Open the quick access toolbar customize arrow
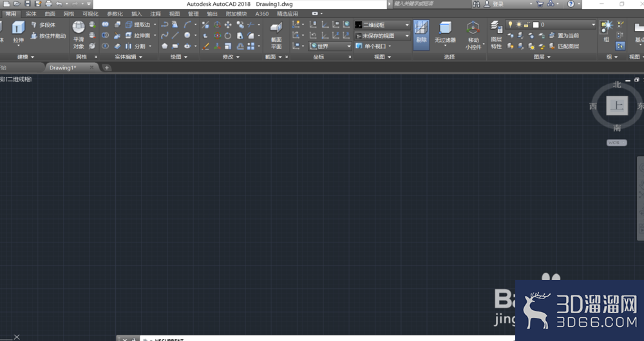The image size is (644, 341). [x=89, y=4]
